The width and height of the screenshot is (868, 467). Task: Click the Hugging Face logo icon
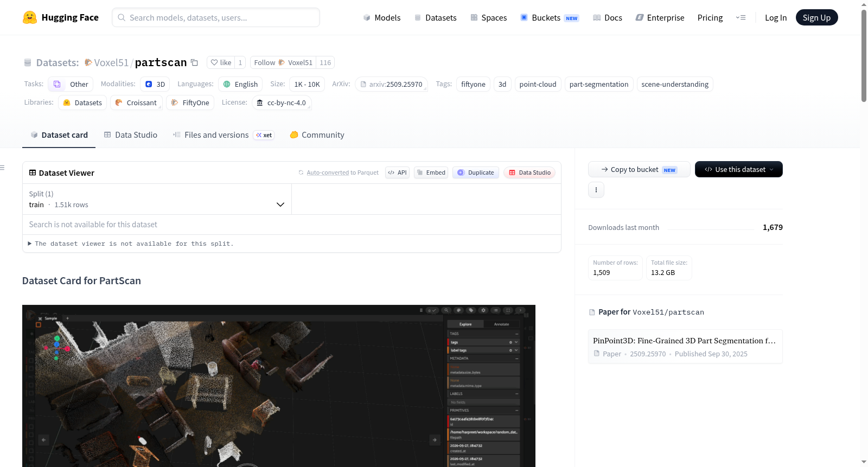tap(30, 17)
